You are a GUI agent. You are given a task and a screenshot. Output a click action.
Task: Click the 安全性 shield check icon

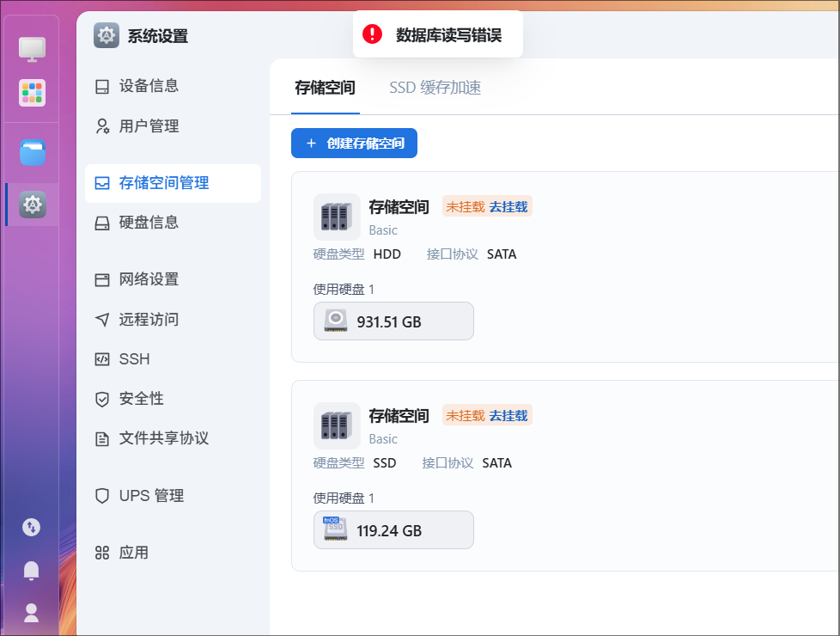coord(102,399)
